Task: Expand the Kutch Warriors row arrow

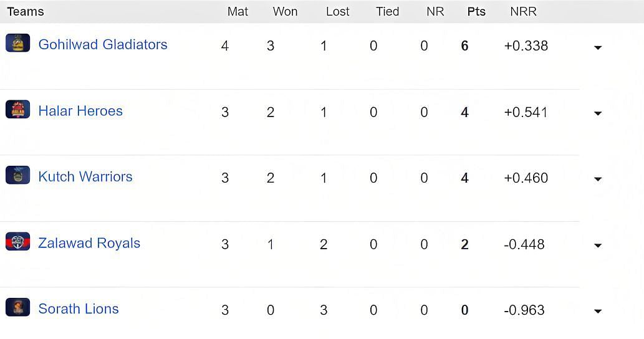Action: pos(598,179)
